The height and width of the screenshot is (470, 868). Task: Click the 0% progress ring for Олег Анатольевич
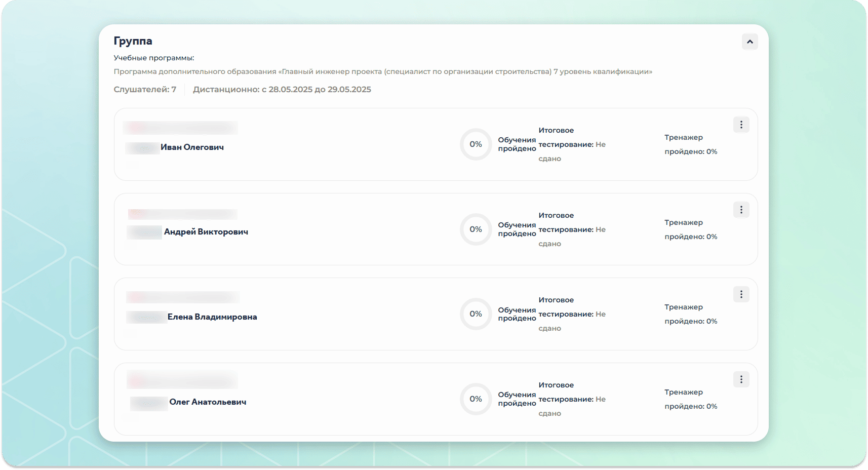click(476, 399)
